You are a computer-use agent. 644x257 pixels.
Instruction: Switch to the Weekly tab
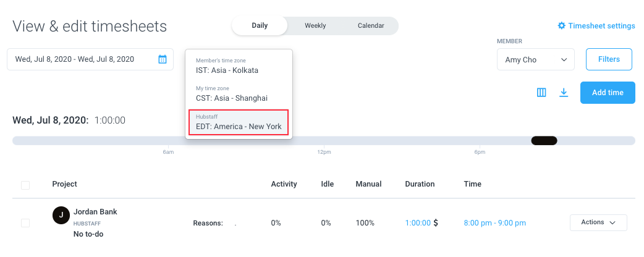pos(315,25)
